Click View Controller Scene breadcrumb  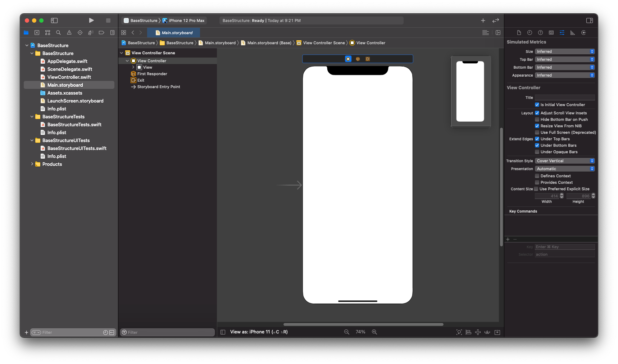[x=321, y=43]
